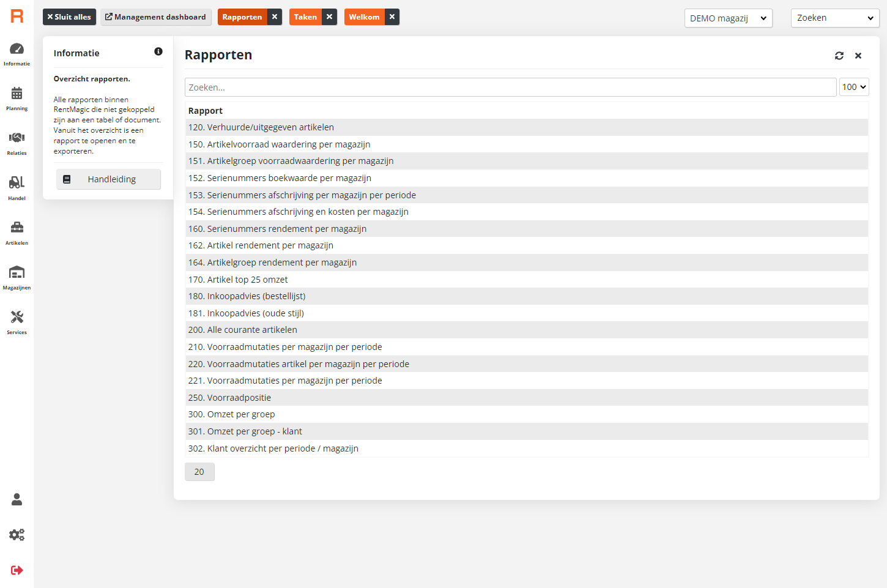Close the Rapporten tab
The height and width of the screenshot is (588, 887).
275,17
